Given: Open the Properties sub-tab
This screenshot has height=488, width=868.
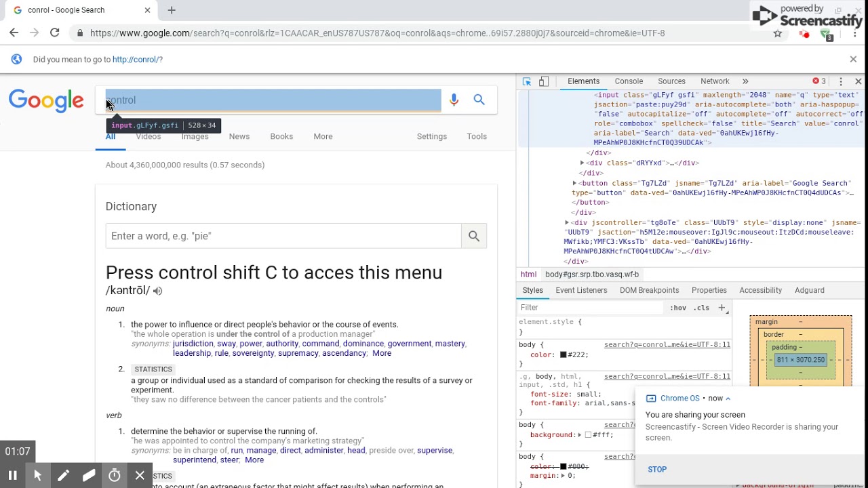Looking at the screenshot, I should (709, 290).
